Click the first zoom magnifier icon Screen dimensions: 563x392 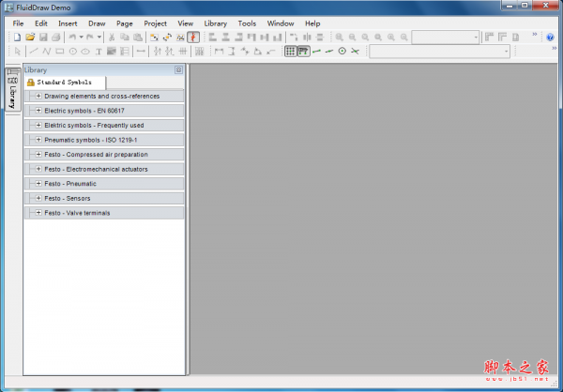click(x=340, y=37)
